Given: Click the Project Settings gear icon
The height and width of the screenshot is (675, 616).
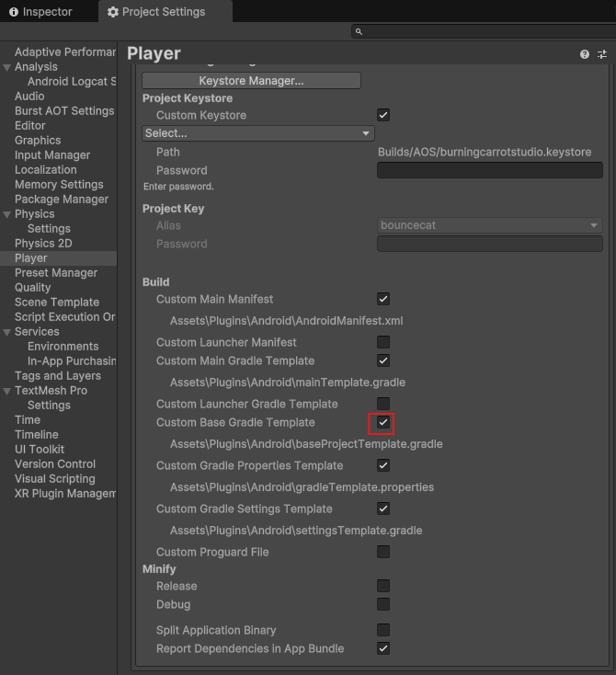Looking at the screenshot, I should (113, 12).
